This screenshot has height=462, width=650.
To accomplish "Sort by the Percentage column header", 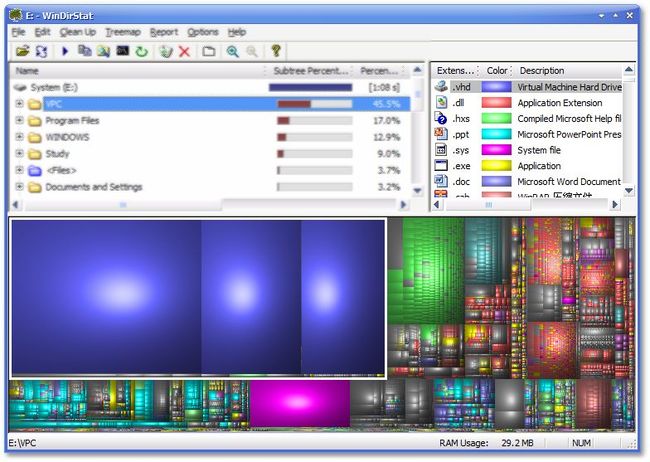I will (380, 71).
